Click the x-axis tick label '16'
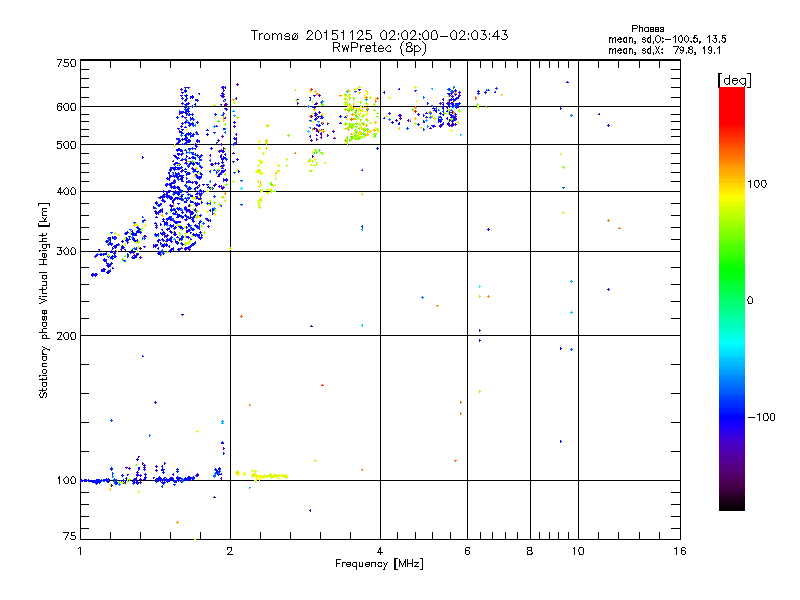Viewport: 800px width, 600px height. 680,551
